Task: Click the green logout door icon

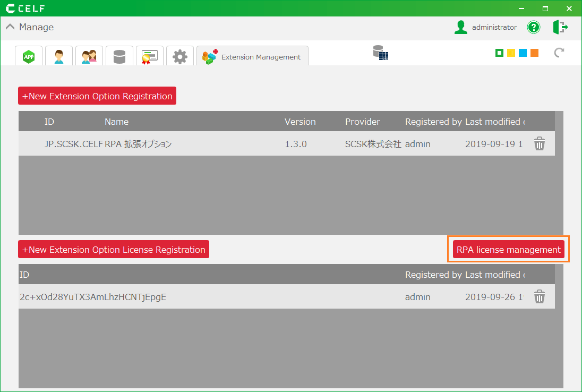Action: [x=560, y=27]
